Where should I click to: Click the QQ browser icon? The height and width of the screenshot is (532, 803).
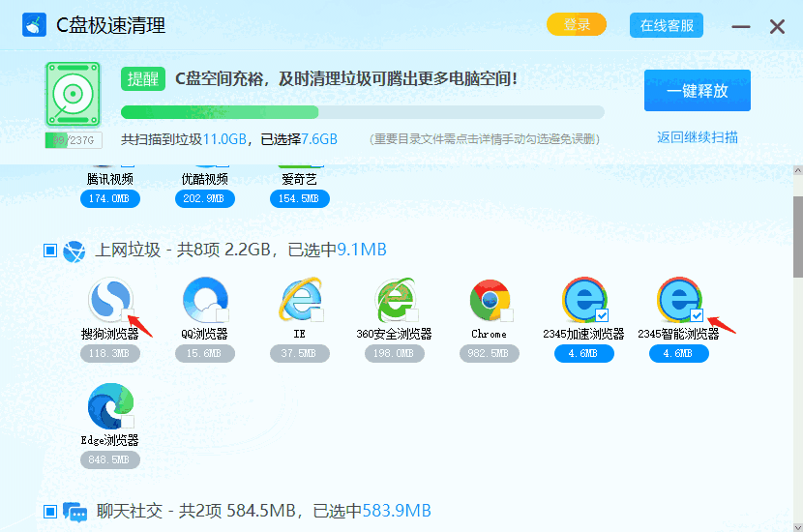[x=205, y=300]
